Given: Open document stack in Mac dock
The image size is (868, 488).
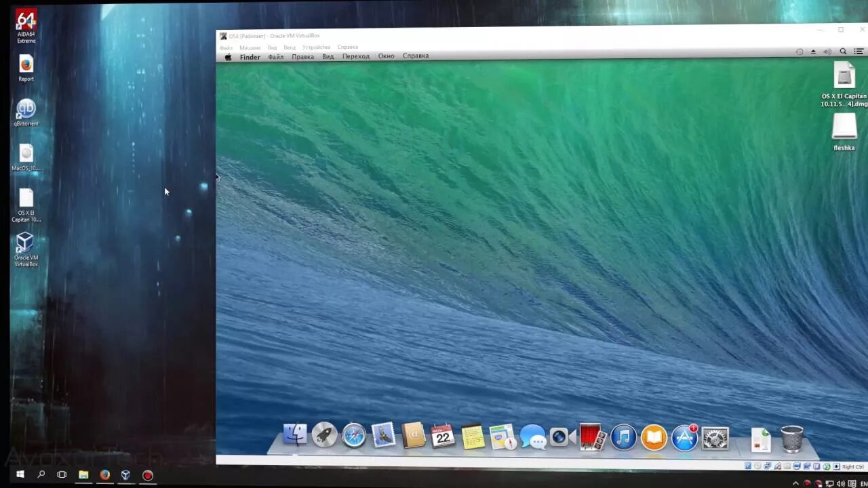Looking at the screenshot, I should [x=761, y=439].
